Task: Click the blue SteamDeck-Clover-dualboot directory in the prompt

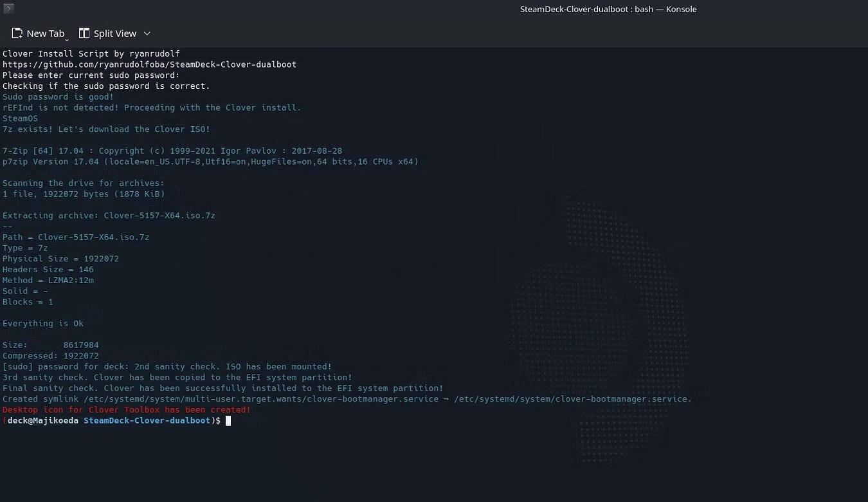Action: [147, 420]
